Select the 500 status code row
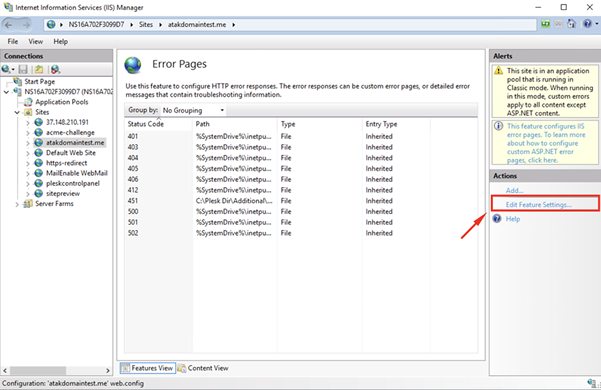Viewport: 601px width, 390px height. (x=278, y=211)
